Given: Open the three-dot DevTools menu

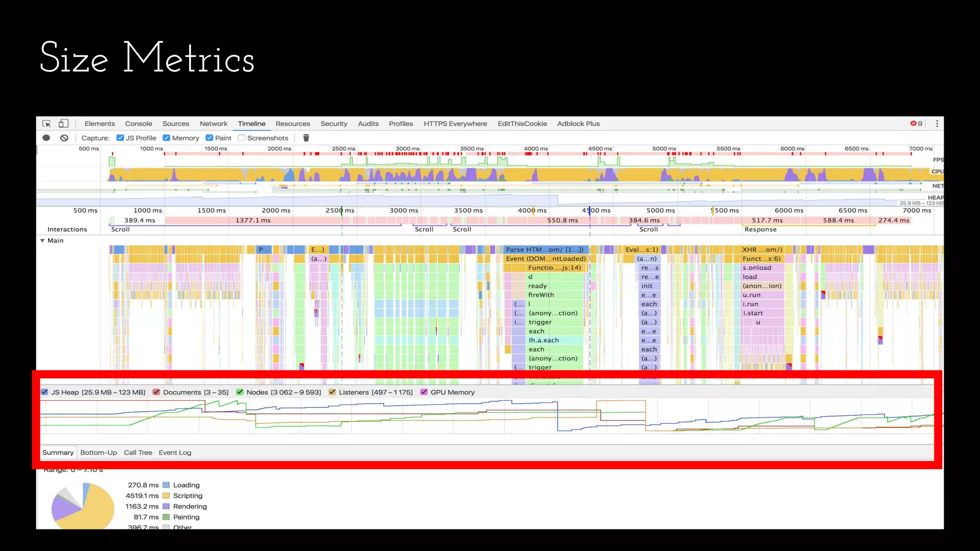Looking at the screenshot, I should tap(937, 123).
